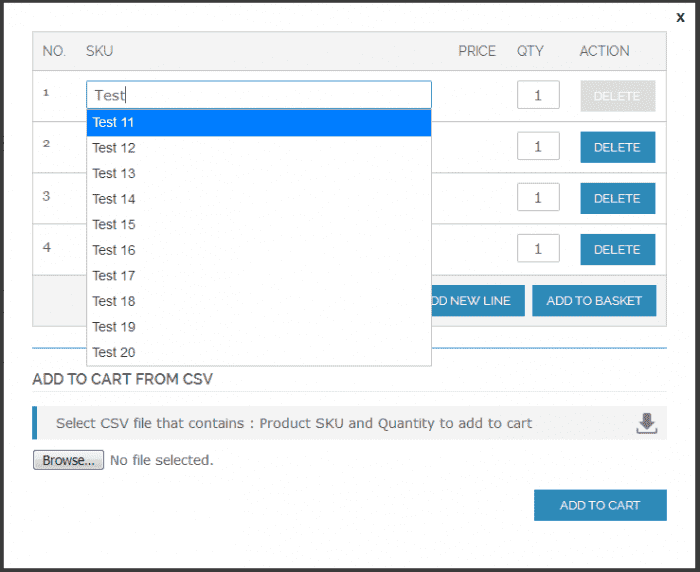Choose Test 18 autocomplete entry
700x572 pixels.
click(258, 301)
